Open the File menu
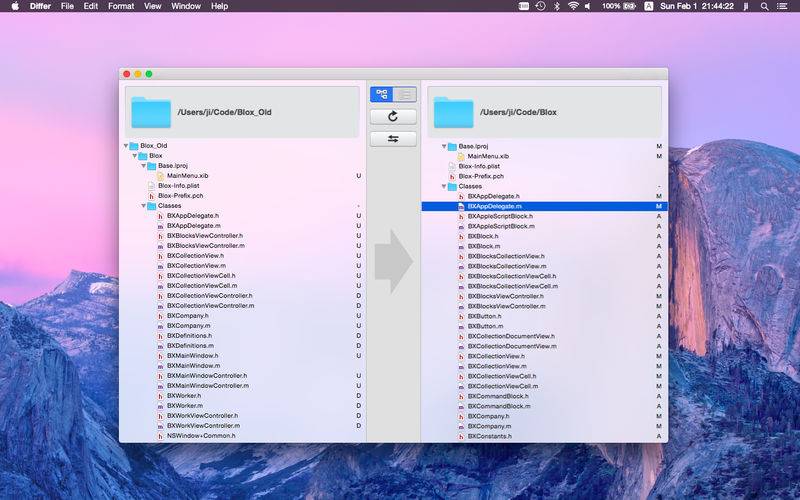Image resolution: width=800 pixels, height=500 pixels. click(67, 6)
